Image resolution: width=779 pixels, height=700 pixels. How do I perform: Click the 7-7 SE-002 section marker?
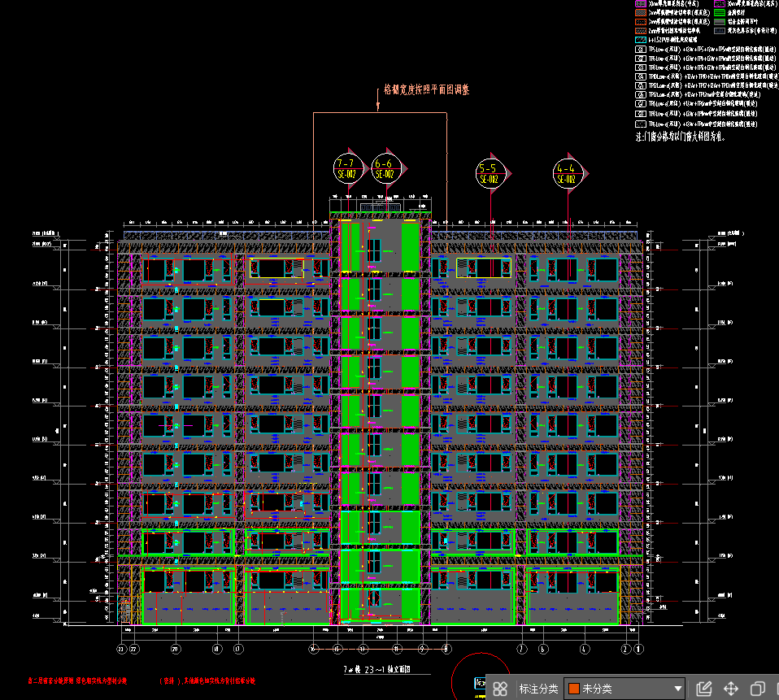pos(347,169)
